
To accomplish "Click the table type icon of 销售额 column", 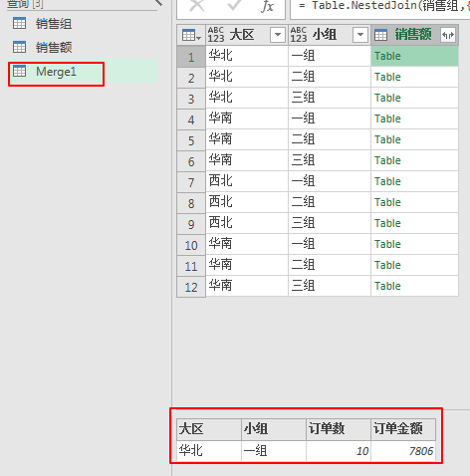I will coord(380,35).
